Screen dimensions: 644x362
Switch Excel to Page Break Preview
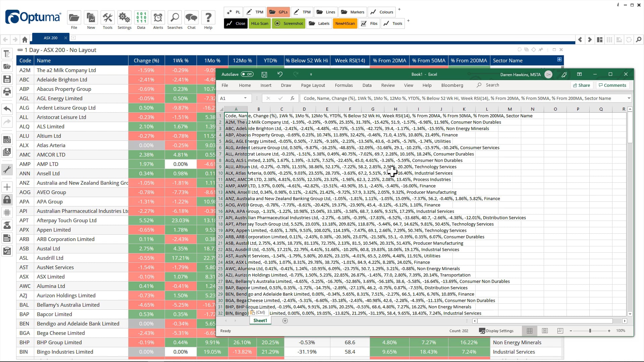(x=560, y=331)
